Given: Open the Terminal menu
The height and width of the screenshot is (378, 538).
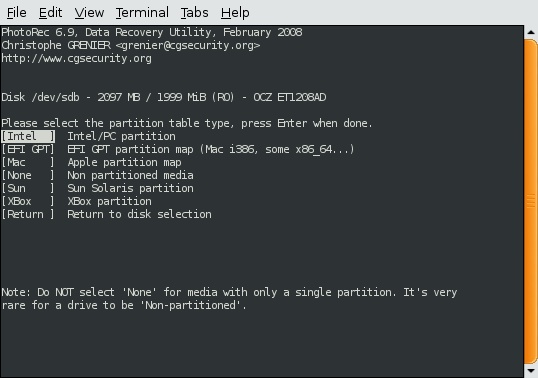Looking at the screenshot, I should coord(142,13).
